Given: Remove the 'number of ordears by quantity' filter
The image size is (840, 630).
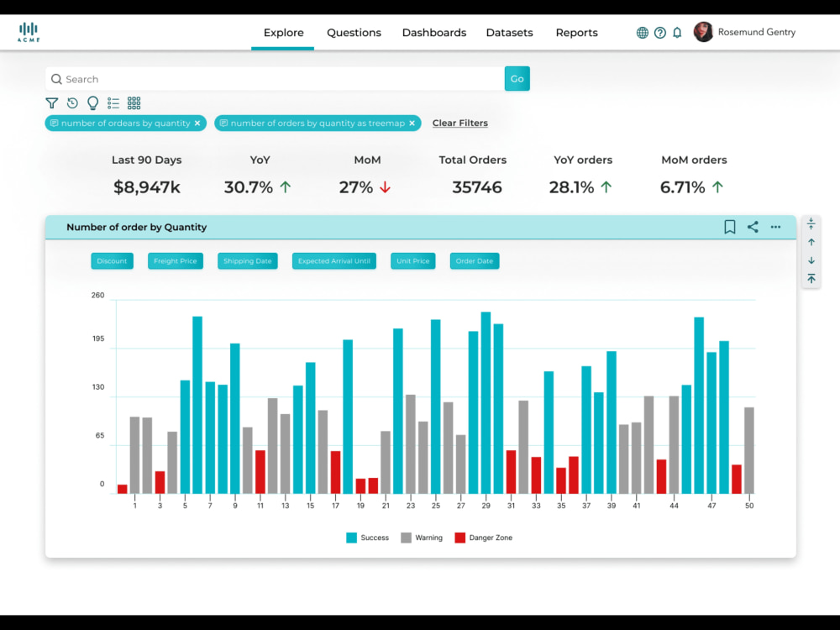Looking at the screenshot, I should 197,123.
